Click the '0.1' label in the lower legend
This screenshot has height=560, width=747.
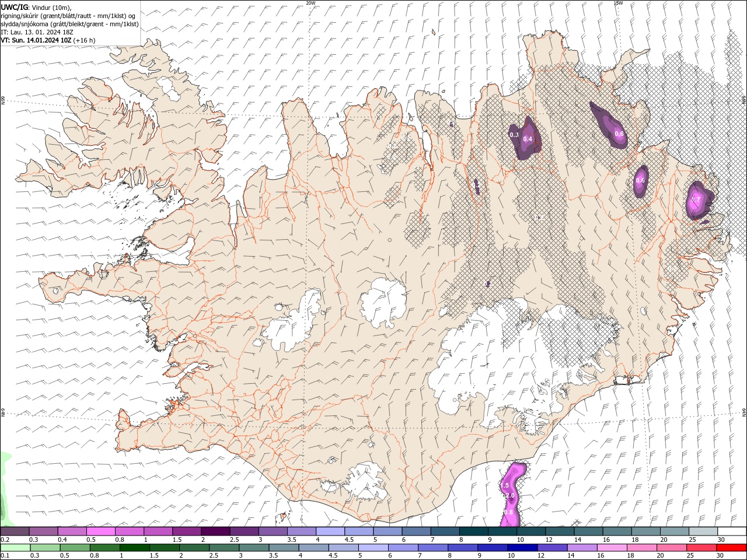(x=5, y=556)
